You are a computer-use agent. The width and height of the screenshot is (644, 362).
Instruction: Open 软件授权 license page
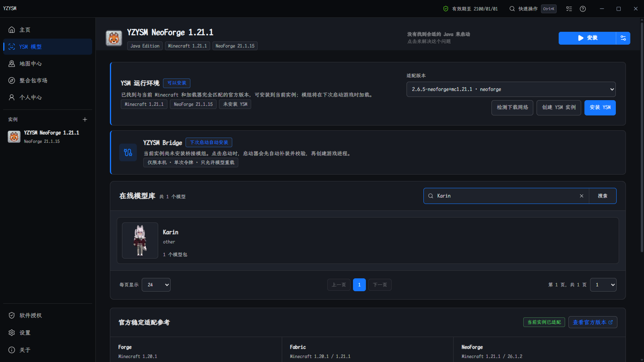47,315
